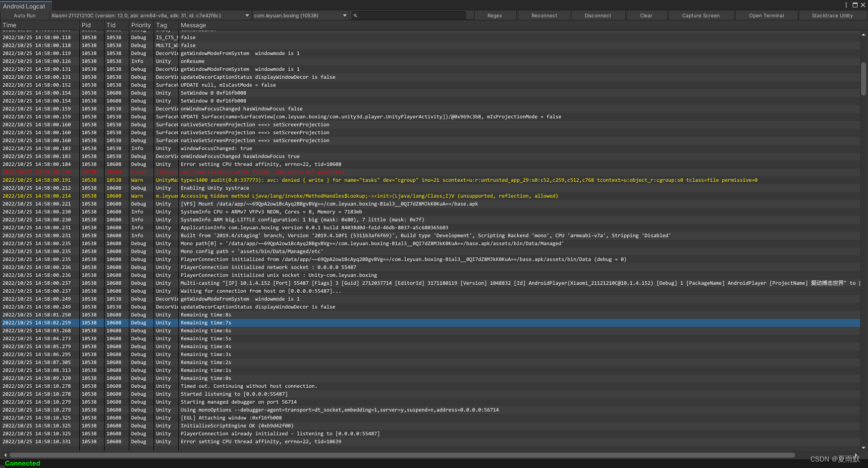Select the 'UPDATE null, mIsCastMode' row
868x468 pixels.
click(430, 85)
